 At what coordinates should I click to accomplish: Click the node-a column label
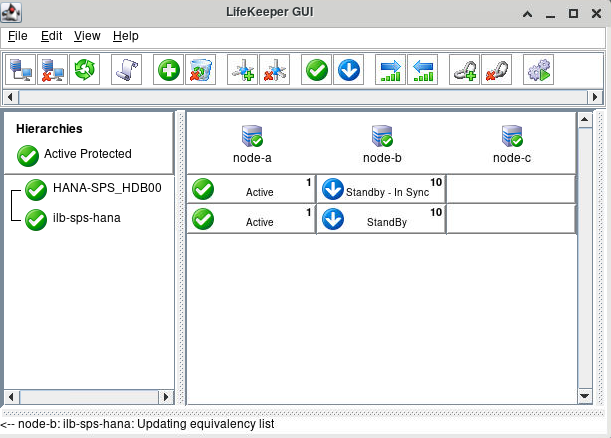252,158
